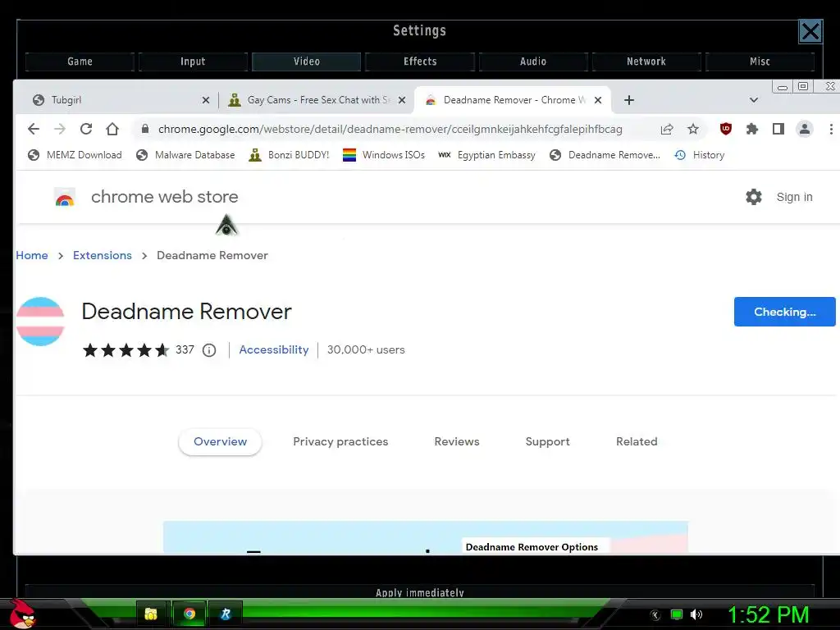
Task: Open the Effects tab in Settings window
Action: [x=420, y=62]
